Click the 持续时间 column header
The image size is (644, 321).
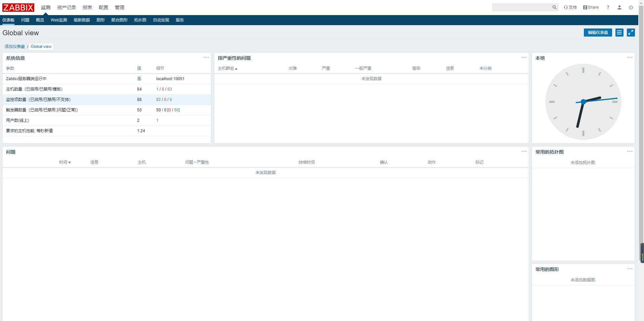307,162
